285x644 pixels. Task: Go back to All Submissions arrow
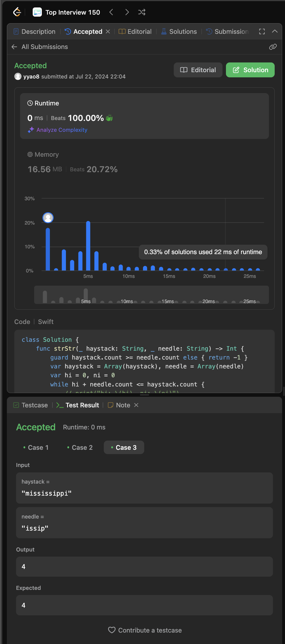tap(14, 47)
